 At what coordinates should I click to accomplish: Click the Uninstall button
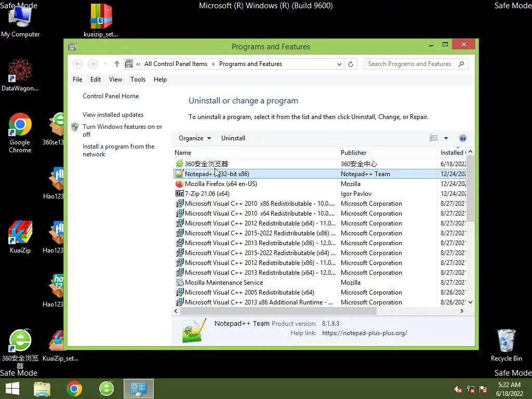pyautogui.click(x=233, y=138)
